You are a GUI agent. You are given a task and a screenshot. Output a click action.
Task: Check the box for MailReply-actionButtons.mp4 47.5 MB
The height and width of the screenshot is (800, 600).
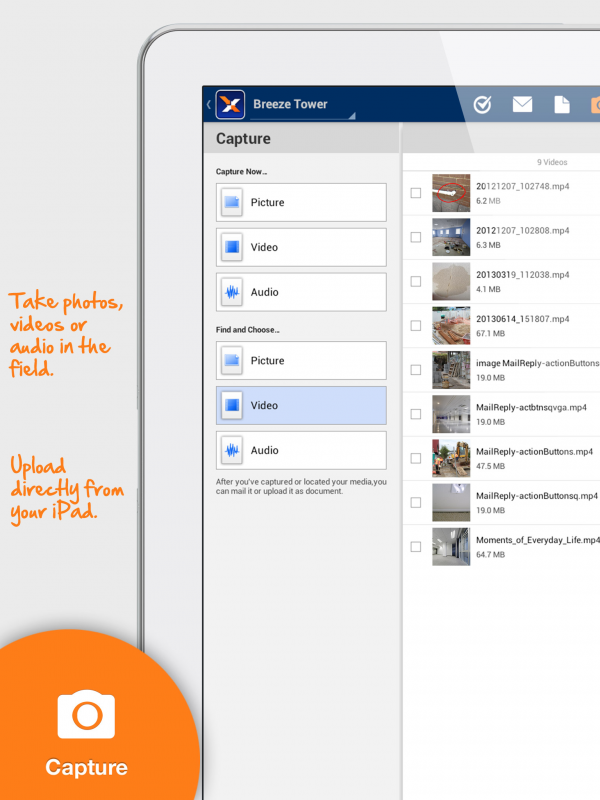point(416,458)
